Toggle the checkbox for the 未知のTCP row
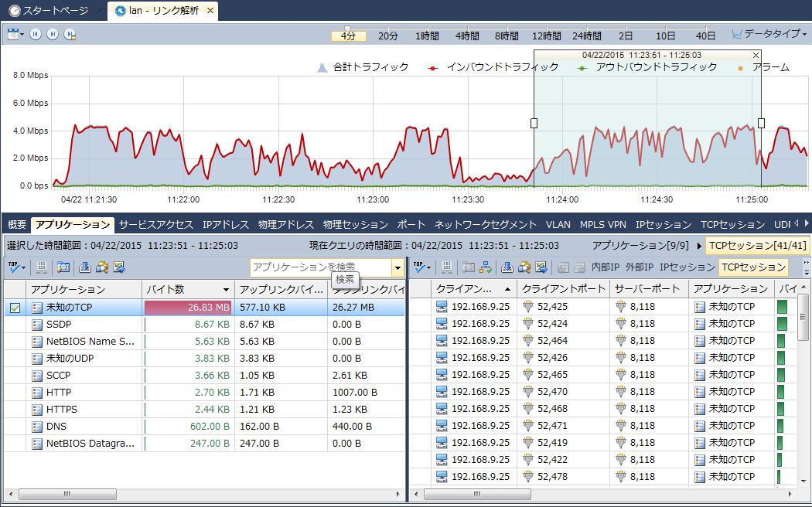This screenshot has width=812, height=507. click(15, 308)
